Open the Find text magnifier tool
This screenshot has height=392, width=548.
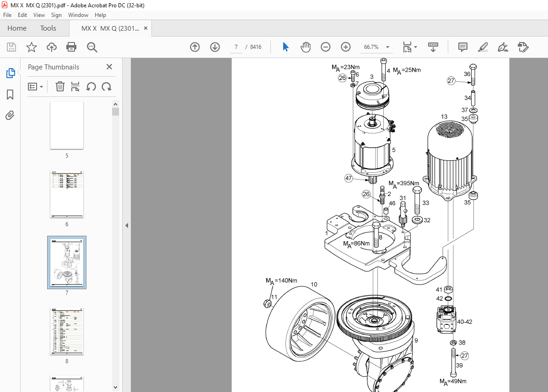click(x=92, y=47)
